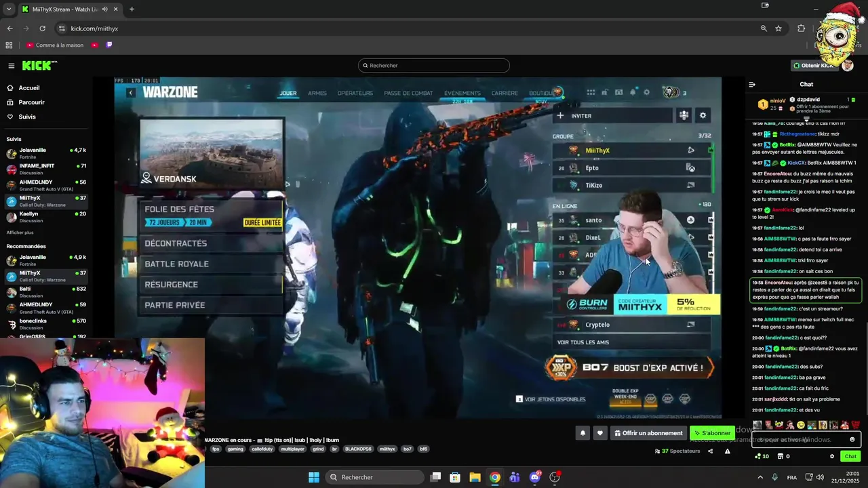868x488 pixels.
Task: Choose the PARTIE PRIVÉE game mode
Action: pyautogui.click(x=210, y=305)
